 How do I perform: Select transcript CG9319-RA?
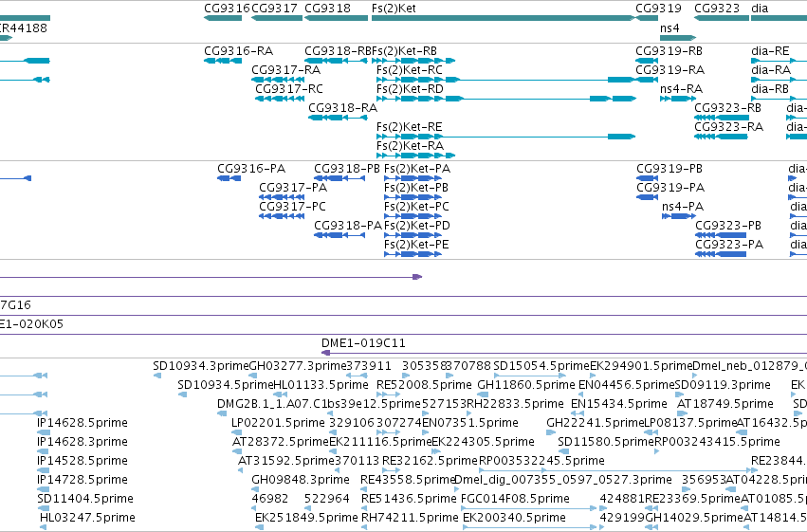point(647,80)
